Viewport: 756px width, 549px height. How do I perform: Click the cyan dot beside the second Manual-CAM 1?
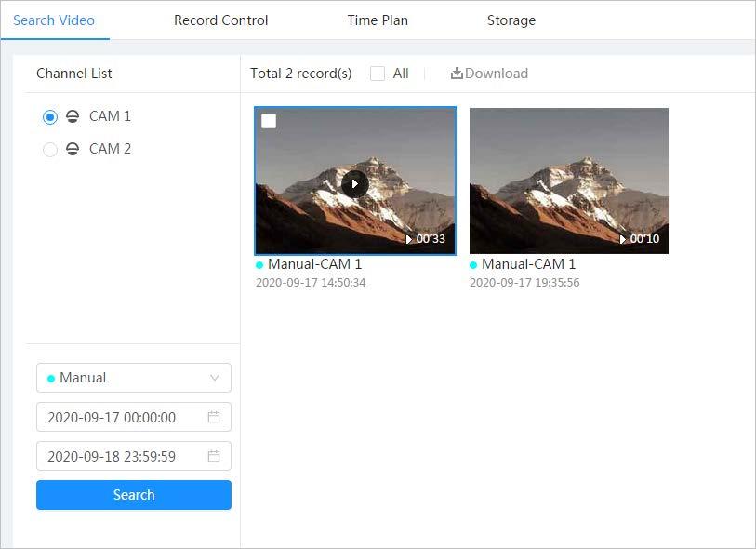(473, 265)
